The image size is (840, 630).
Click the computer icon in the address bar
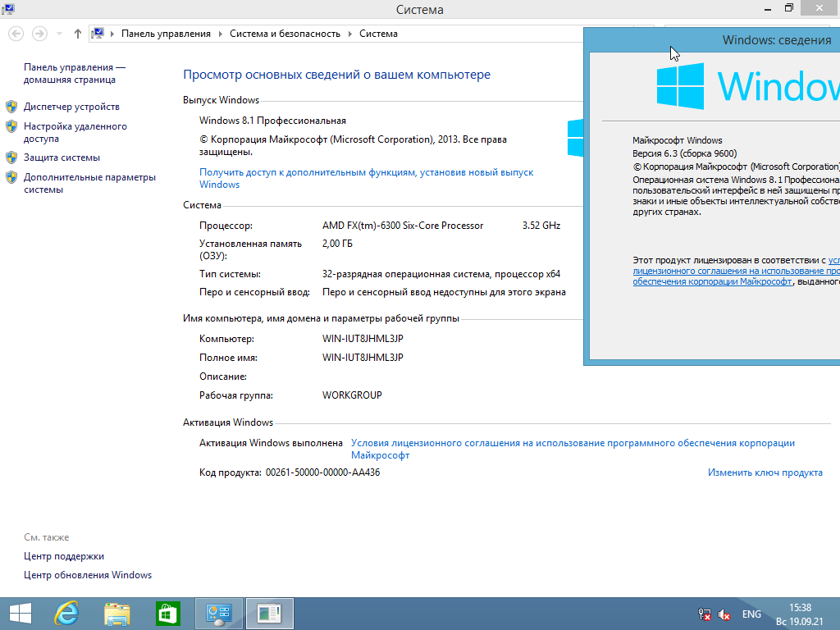click(98, 33)
